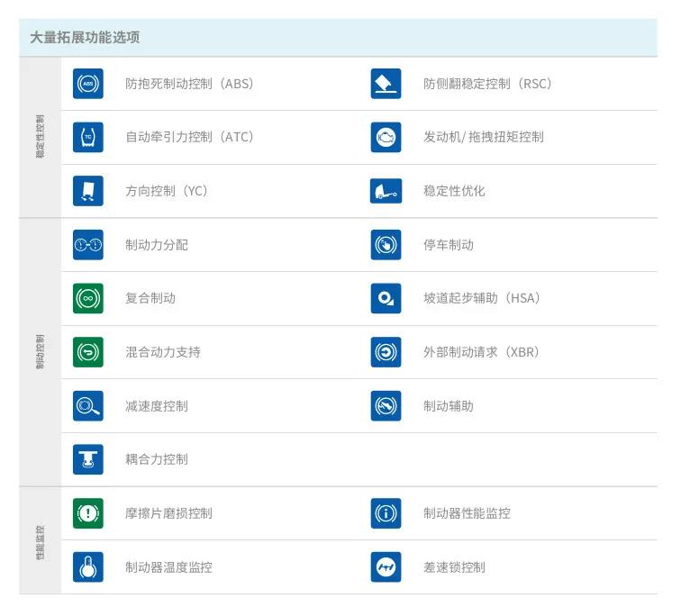Click the ATC traction control icon

[x=88, y=137]
